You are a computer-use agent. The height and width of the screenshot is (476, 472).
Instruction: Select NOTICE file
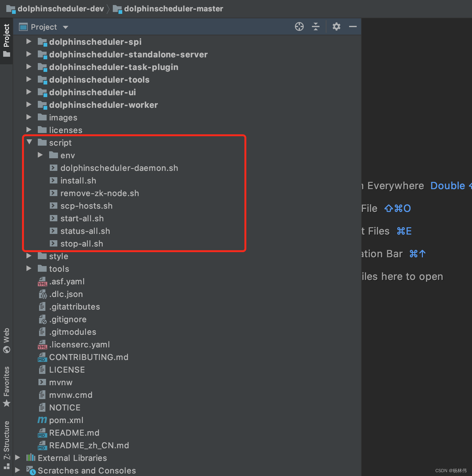(x=65, y=408)
